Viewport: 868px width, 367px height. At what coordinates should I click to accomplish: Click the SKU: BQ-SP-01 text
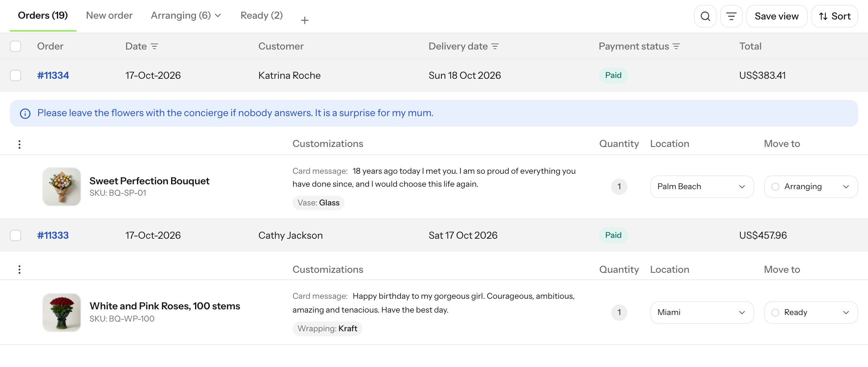click(118, 193)
